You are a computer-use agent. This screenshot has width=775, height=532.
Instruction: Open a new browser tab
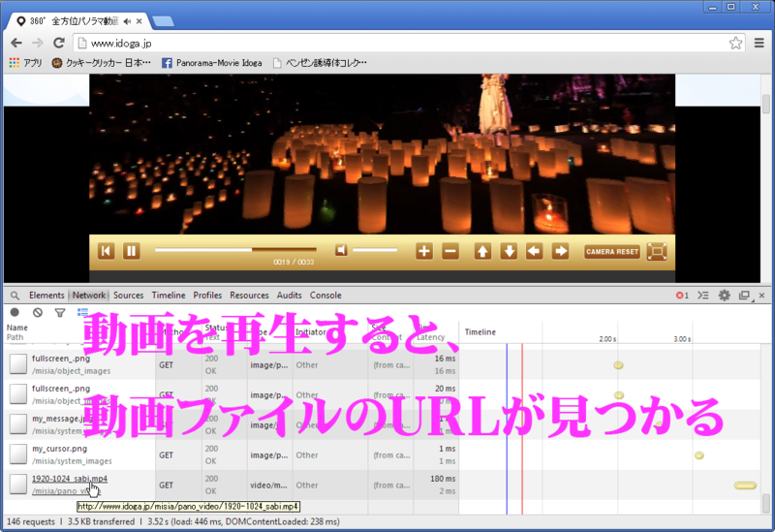[x=163, y=20]
